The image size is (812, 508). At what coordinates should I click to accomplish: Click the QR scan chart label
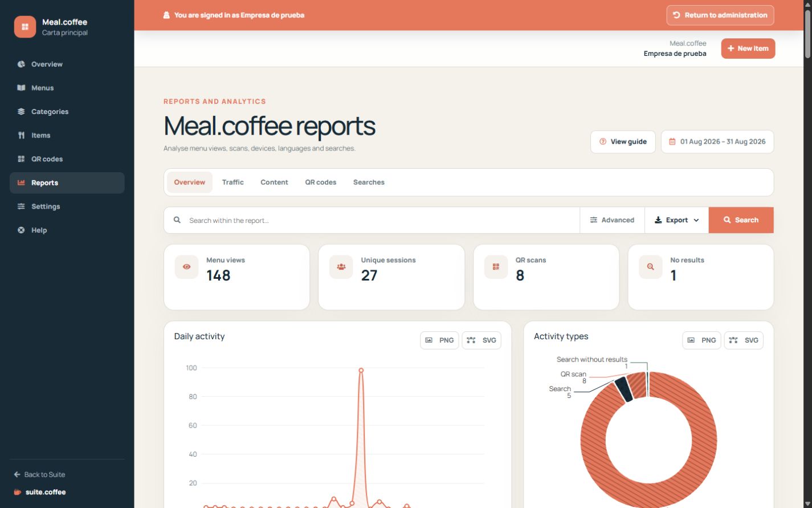(573, 375)
